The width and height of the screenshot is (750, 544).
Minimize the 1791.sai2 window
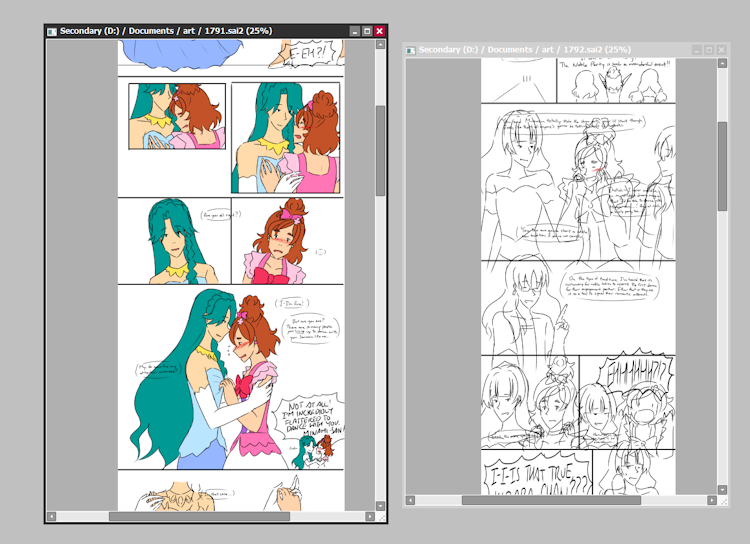click(x=354, y=31)
